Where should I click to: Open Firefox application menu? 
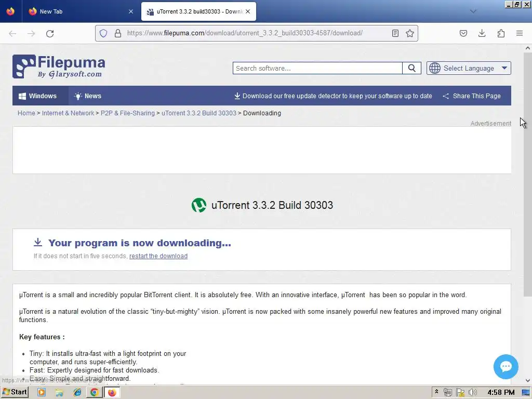coord(520,33)
